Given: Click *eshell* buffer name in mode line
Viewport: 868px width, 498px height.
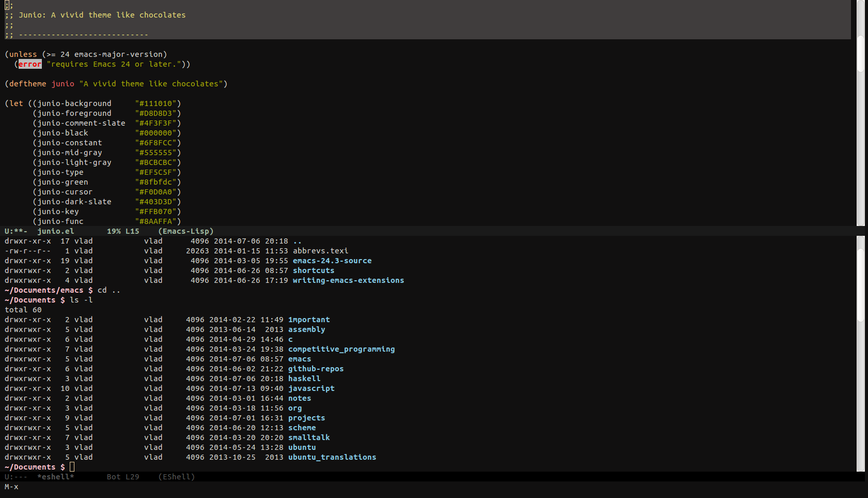Looking at the screenshot, I should tap(55, 477).
